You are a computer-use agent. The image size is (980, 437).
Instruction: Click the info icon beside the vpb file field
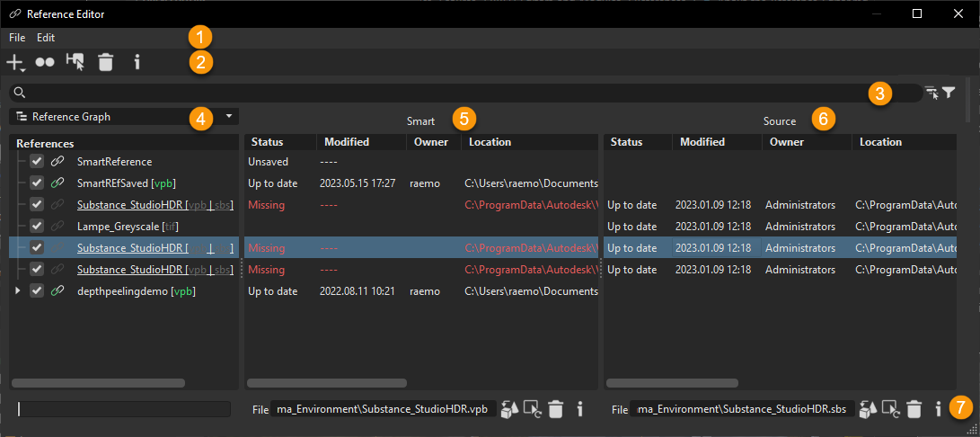(x=579, y=409)
